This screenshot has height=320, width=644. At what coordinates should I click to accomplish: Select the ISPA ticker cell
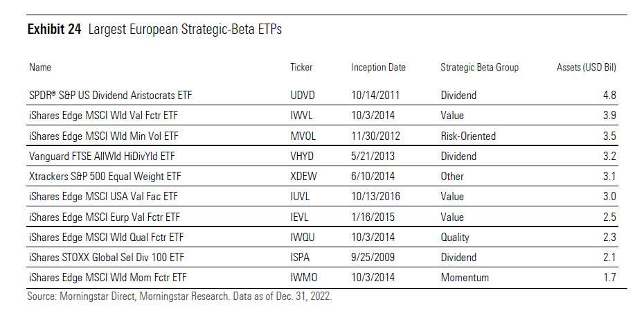coord(302,258)
